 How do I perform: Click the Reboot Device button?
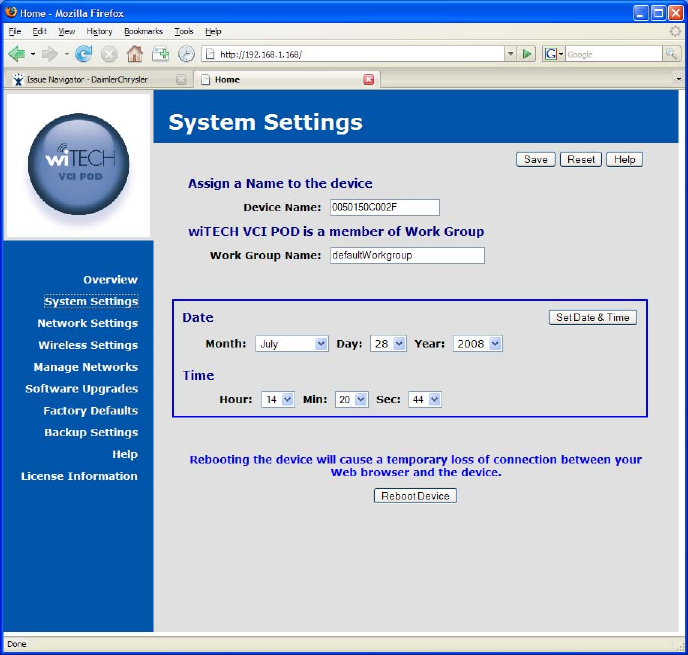(415, 496)
